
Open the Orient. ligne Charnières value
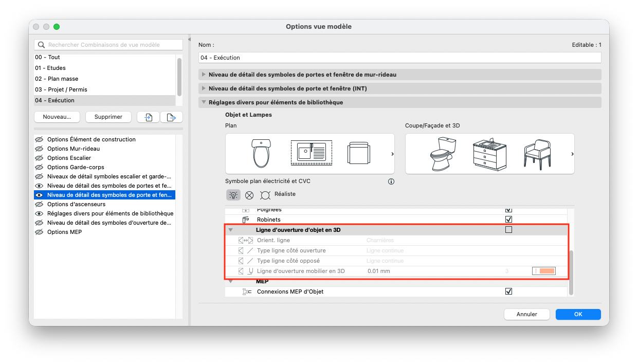coord(380,240)
